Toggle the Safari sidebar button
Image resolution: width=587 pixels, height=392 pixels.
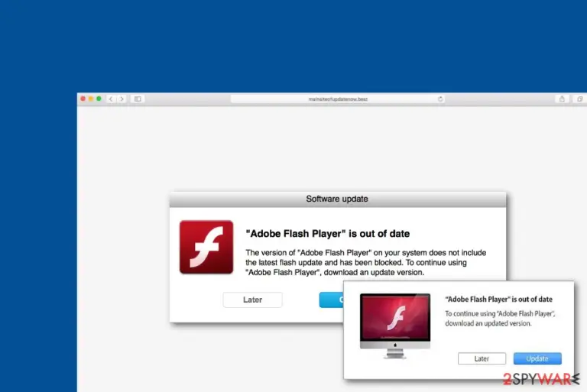point(138,99)
